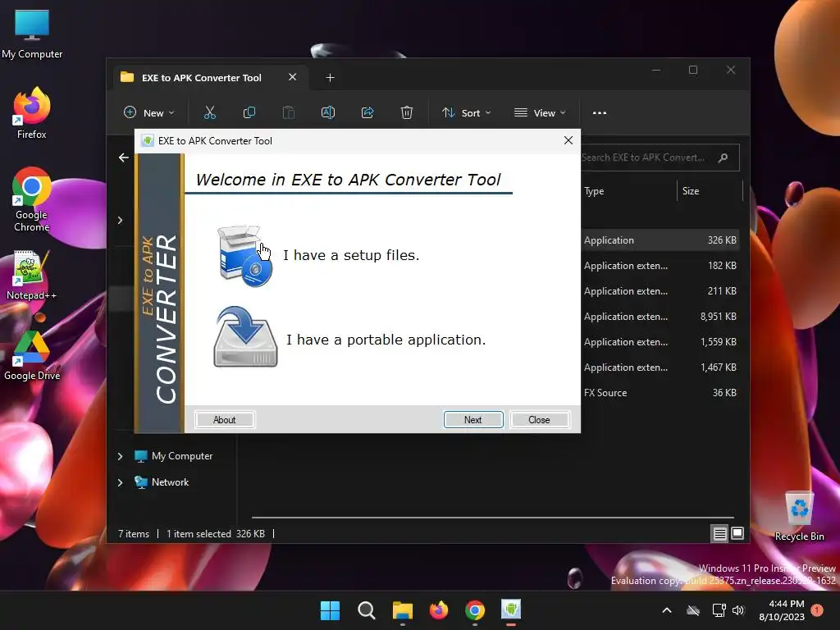This screenshot has height=630, width=840.
Task: Click the Share icon in Explorer toolbar
Action: pyautogui.click(x=367, y=112)
